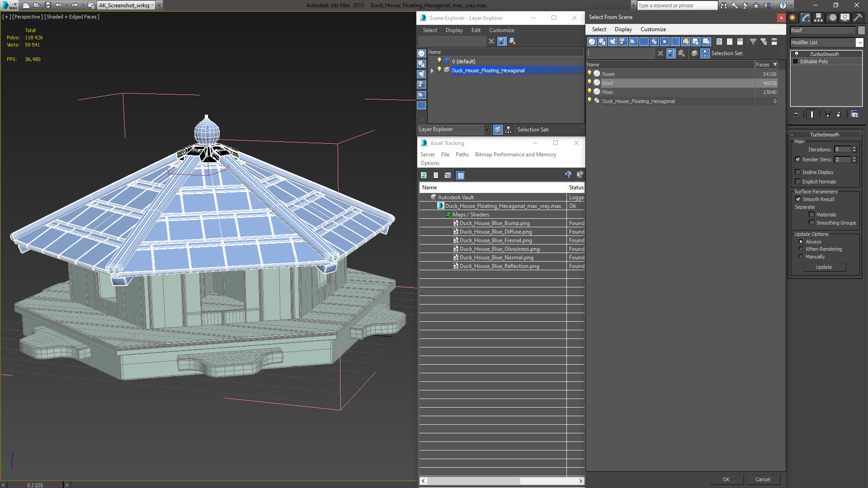Expand the Duck_House_Floating_Hexagonal layer
The width and height of the screenshot is (868, 488).
coord(432,70)
